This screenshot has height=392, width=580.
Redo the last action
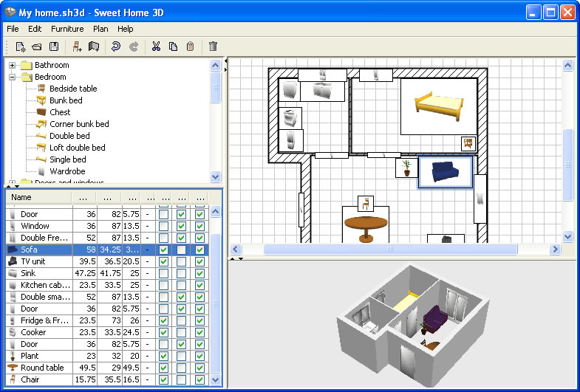click(x=134, y=47)
